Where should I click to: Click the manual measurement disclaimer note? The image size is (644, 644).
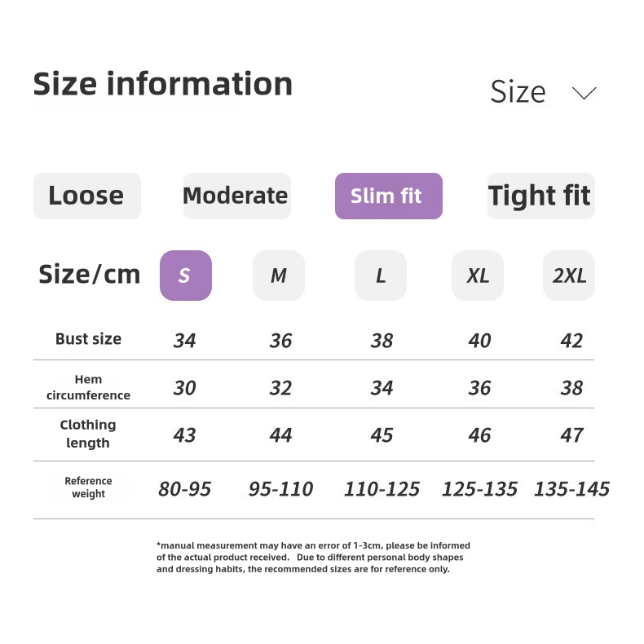tap(313, 558)
